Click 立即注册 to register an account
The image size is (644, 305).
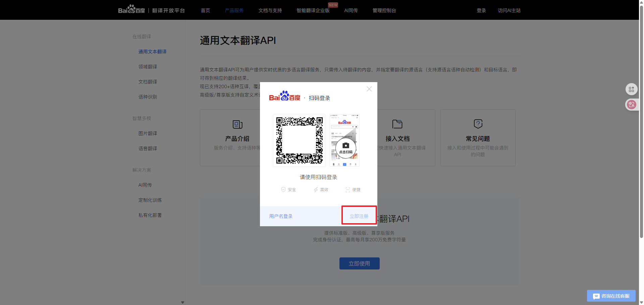click(359, 216)
